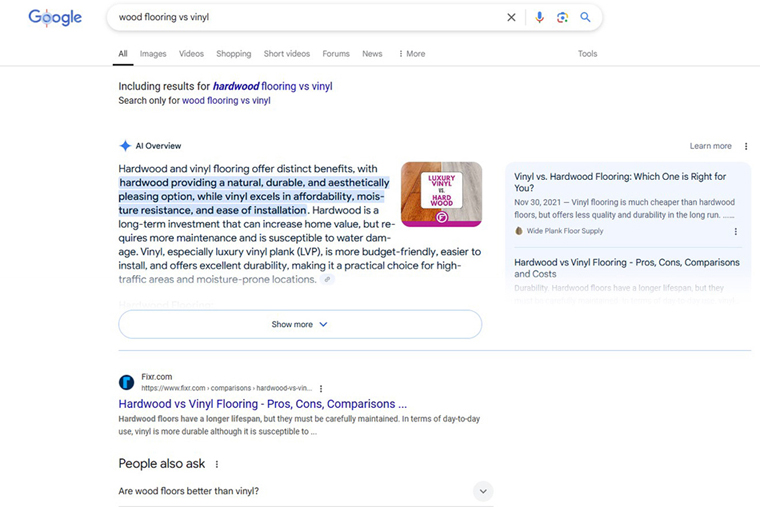Click the question 'Are wood floors better than vinyl?'
The height and width of the screenshot is (507, 760).
(x=189, y=491)
